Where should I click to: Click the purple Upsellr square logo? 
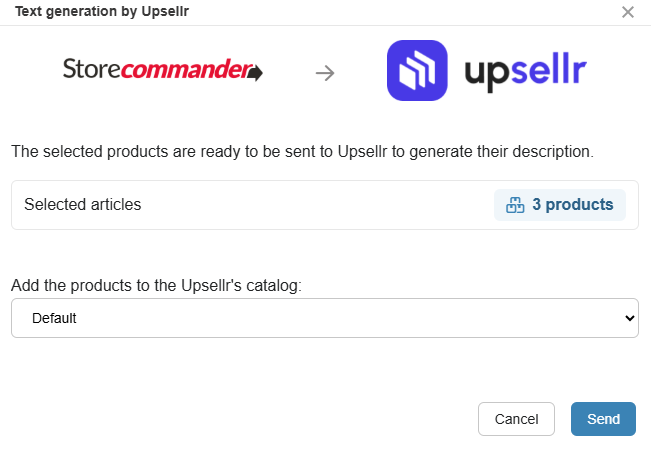(416, 70)
